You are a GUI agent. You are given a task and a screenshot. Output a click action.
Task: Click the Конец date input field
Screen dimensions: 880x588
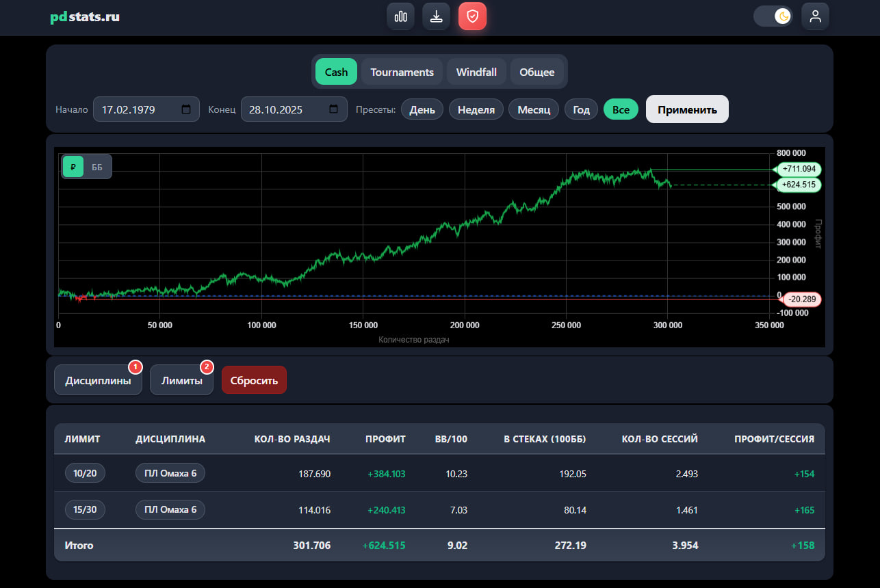coord(294,109)
